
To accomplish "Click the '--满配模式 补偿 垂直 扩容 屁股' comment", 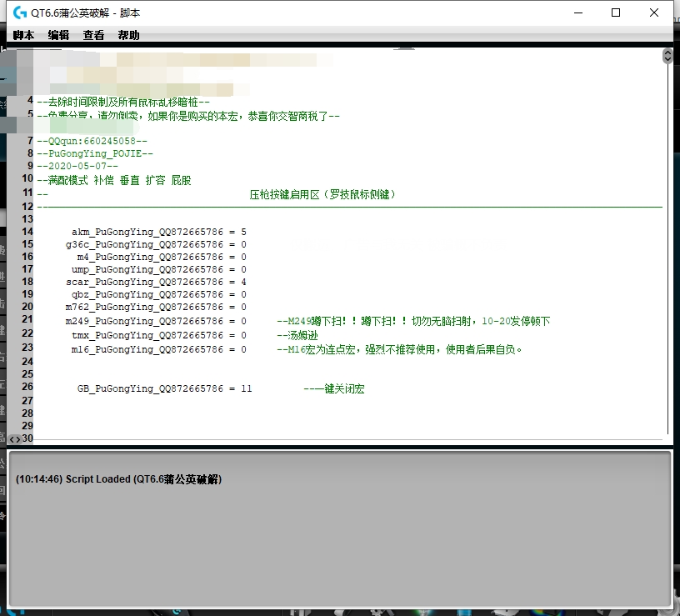I will point(114,180).
